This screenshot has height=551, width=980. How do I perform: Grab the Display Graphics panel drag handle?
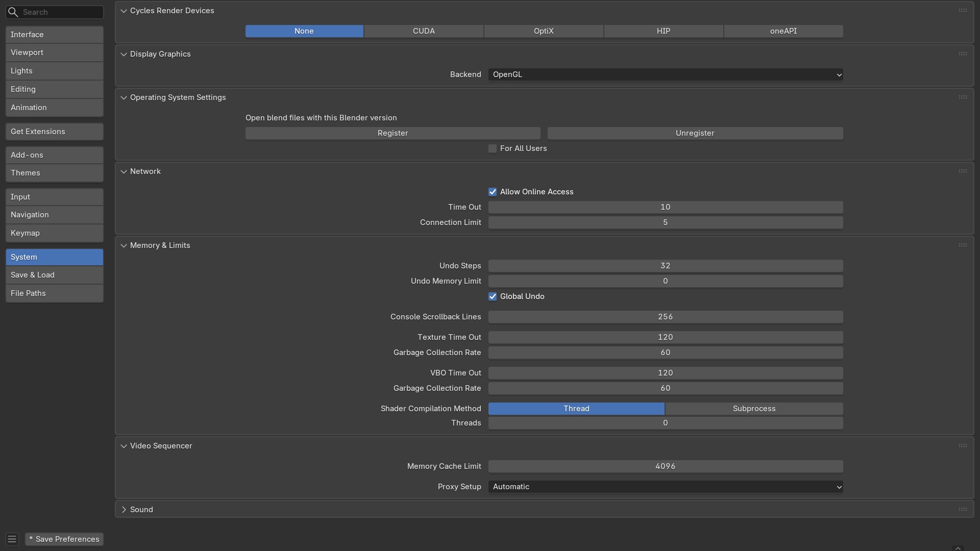coord(963,54)
